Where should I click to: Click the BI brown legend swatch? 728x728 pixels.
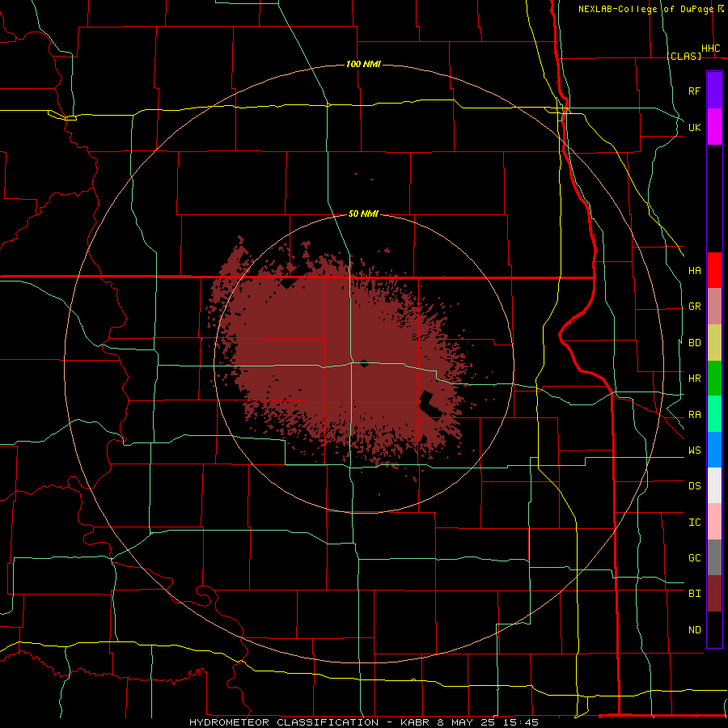pos(714,594)
